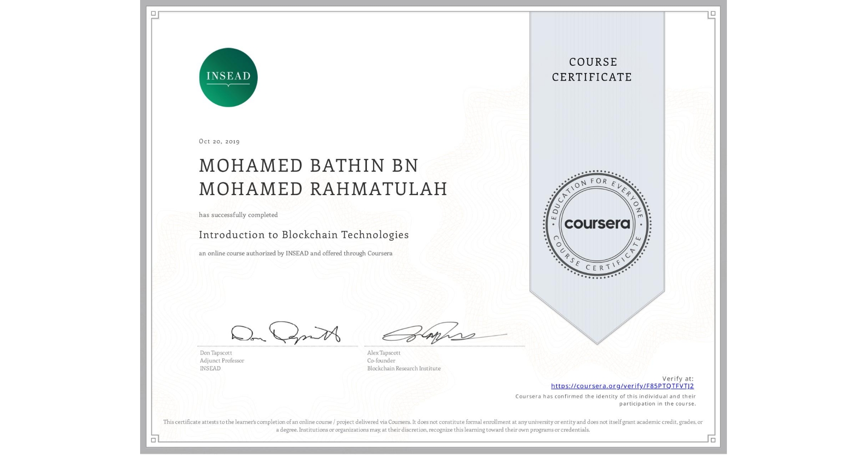Click the name line 'MOHAMED BATHIN BN'
Viewport: 868px width, 455px height.
309,165
